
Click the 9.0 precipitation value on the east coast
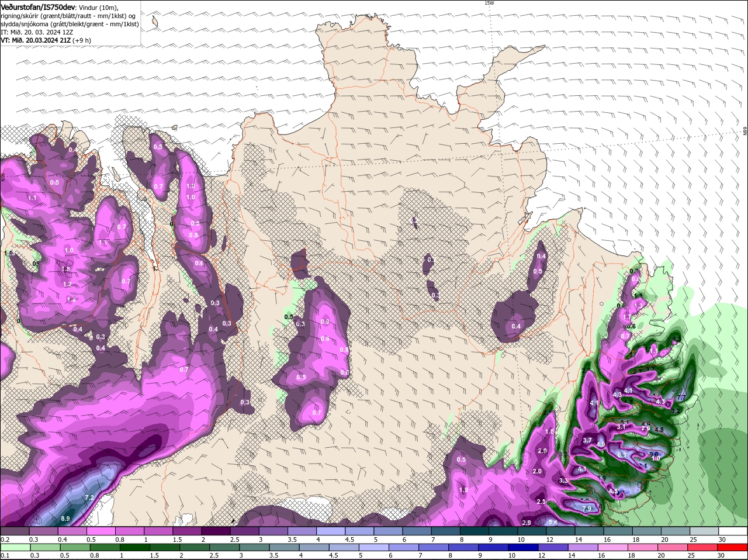(654, 454)
